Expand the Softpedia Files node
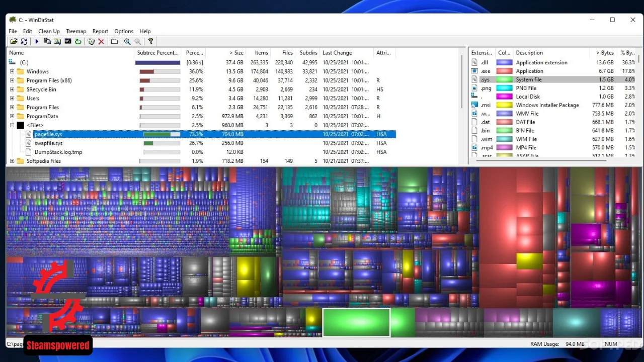 [x=12, y=161]
